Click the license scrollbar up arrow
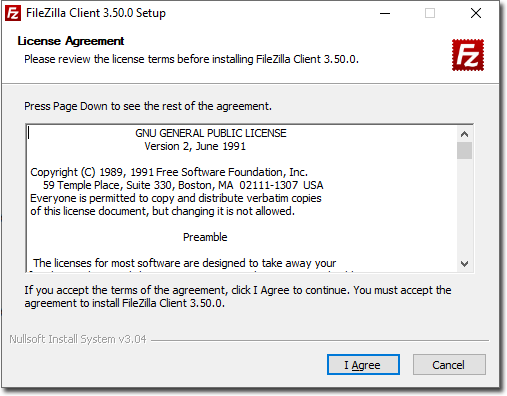This screenshot has width=507, height=396. 464,134
